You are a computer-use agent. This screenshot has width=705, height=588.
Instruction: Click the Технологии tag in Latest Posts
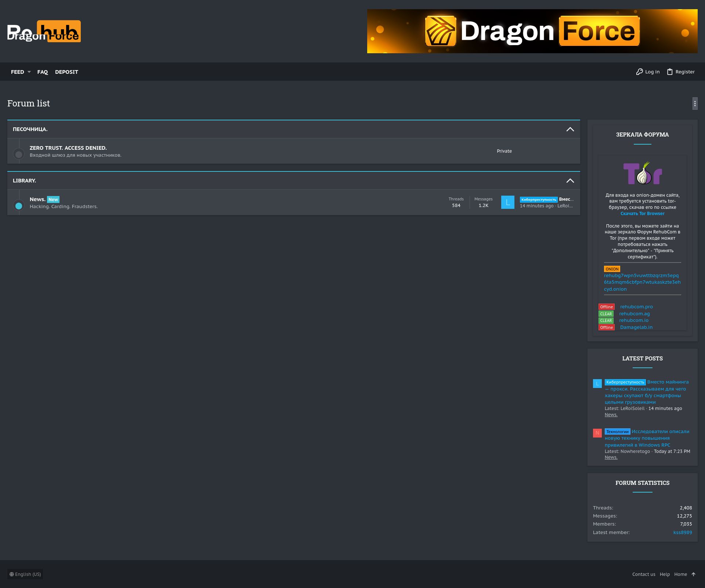click(x=617, y=432)
